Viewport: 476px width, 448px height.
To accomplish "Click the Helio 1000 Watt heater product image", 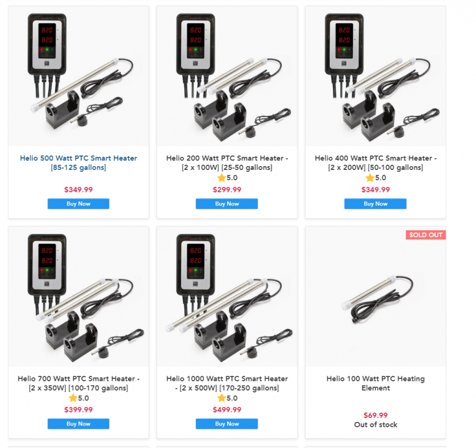I will pyautogui.click(x=227, y=297).
